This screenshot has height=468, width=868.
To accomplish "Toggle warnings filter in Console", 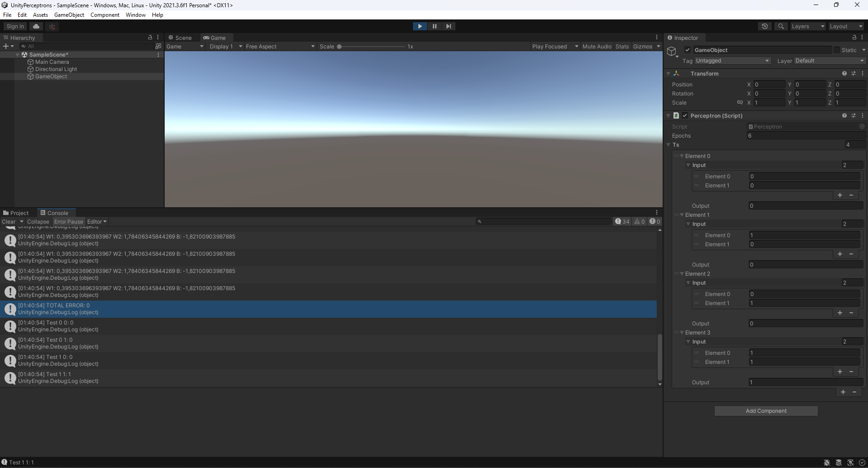I will point(640,221).
